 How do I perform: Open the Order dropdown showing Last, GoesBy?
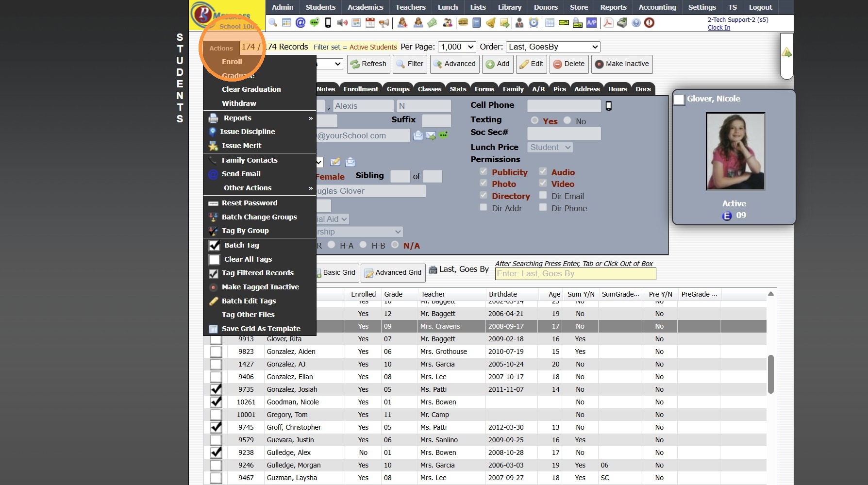(x=553, y=47)
